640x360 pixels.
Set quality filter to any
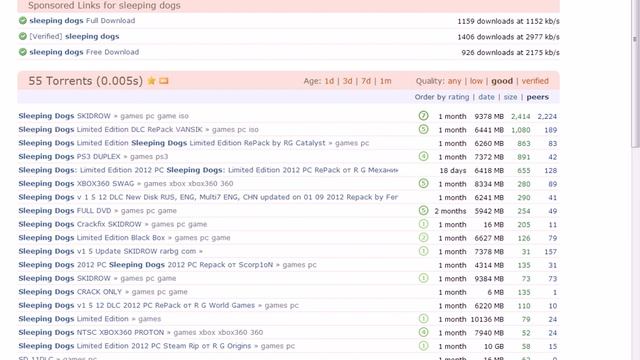tap(454, 81)
